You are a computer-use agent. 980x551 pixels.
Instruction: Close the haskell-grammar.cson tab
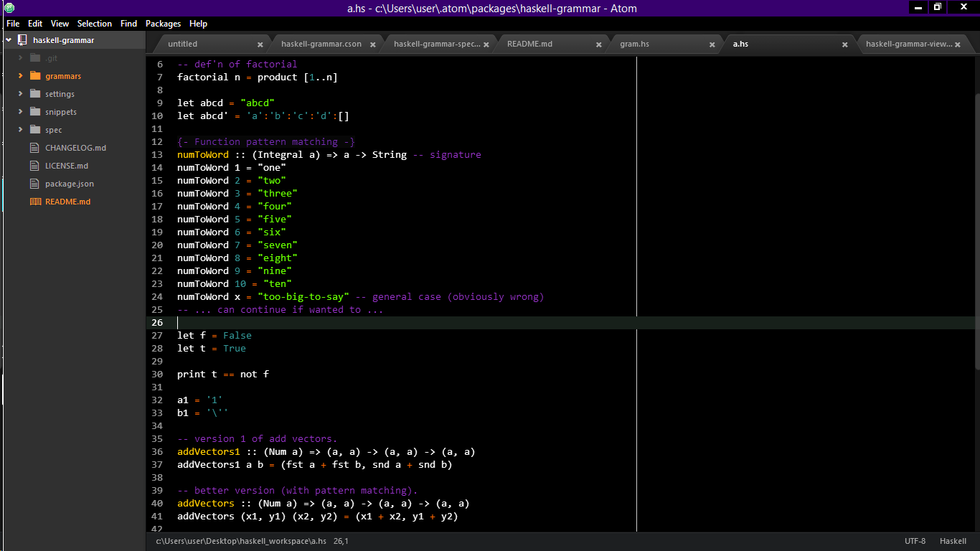tap(373, 44)
